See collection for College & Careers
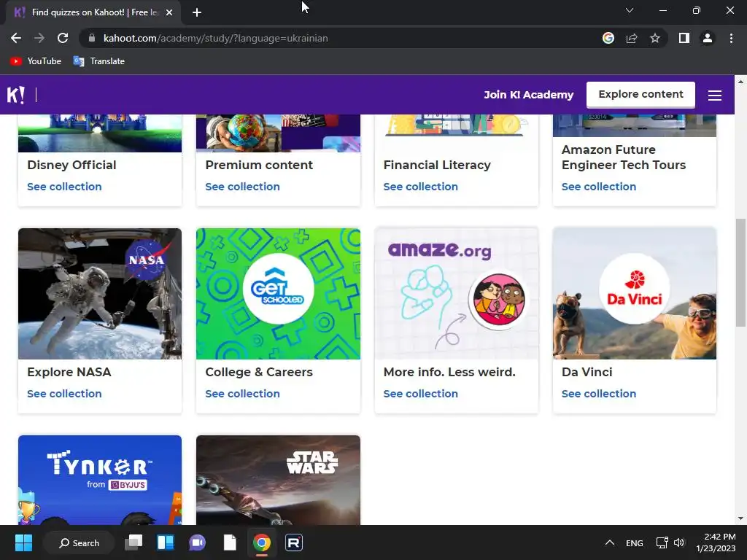 tap(242, 394)
